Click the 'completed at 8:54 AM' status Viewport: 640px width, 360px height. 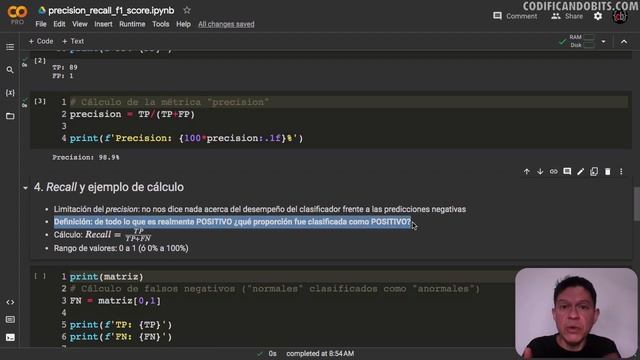[320, 353]
